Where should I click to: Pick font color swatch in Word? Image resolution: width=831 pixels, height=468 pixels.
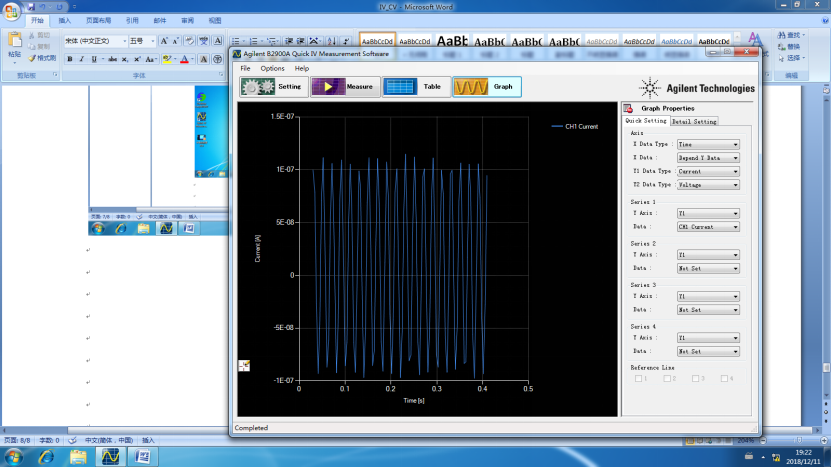click(184, 59)
